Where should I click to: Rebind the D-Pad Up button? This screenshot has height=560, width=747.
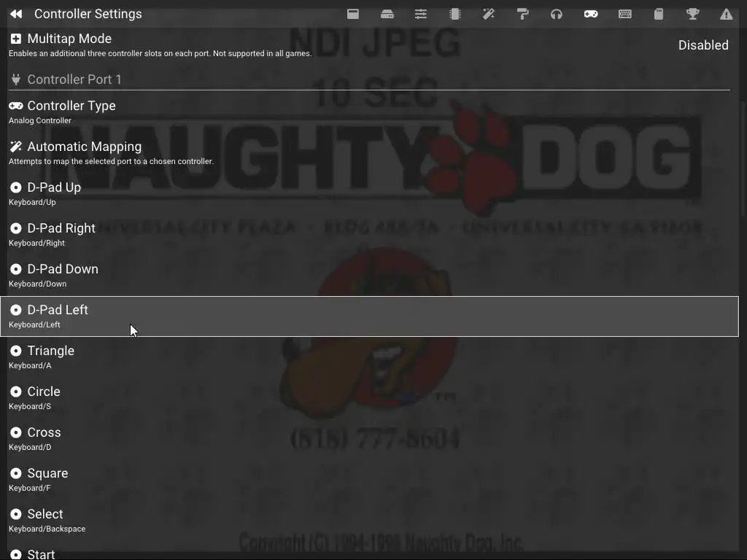(x=369, y=194)
